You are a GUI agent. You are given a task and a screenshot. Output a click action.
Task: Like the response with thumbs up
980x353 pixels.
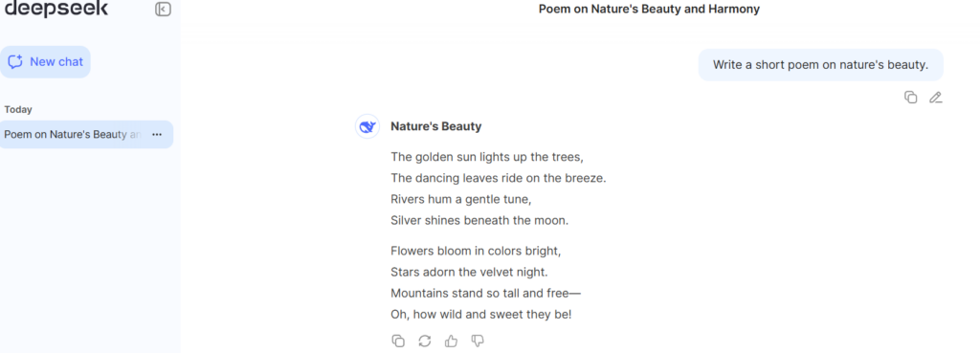(x=452, y=341)
